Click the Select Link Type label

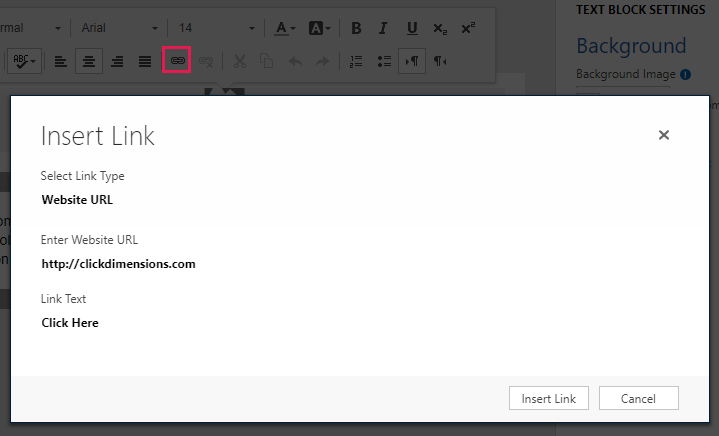point(83,176)
